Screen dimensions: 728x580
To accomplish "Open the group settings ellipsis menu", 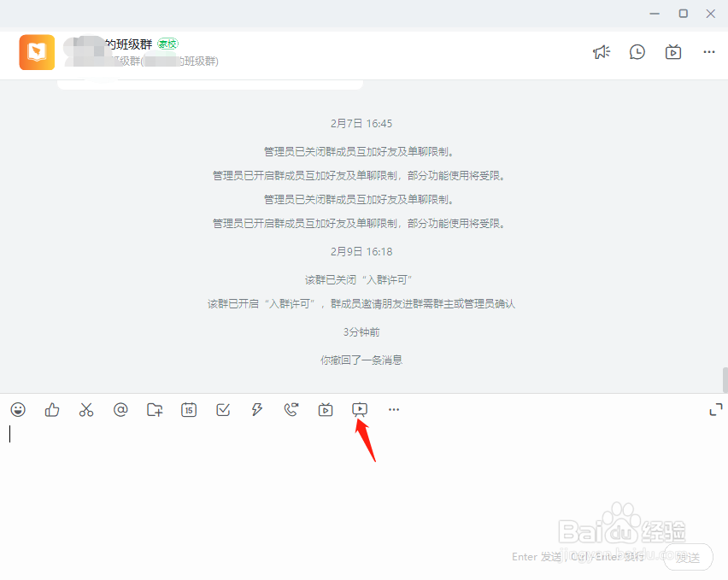I will click(708, 52).
